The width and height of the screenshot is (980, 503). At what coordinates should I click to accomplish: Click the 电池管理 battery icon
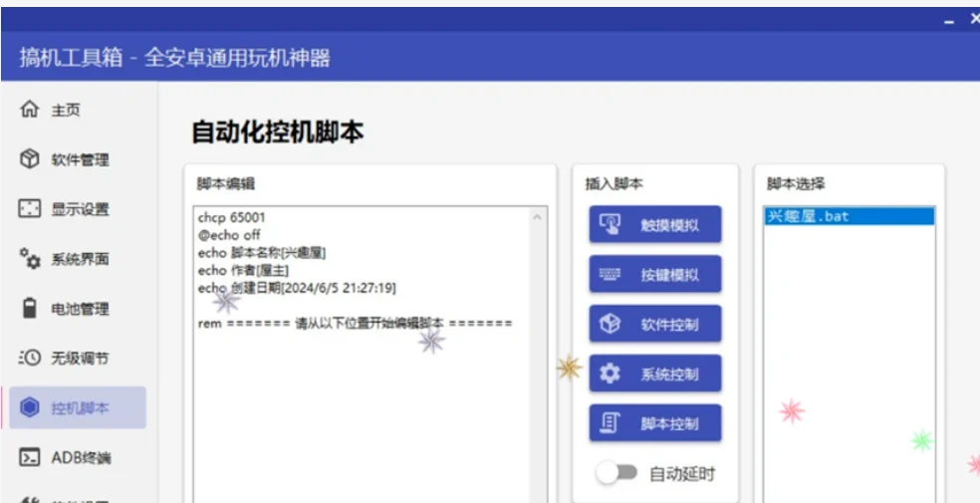pos(29,308)
